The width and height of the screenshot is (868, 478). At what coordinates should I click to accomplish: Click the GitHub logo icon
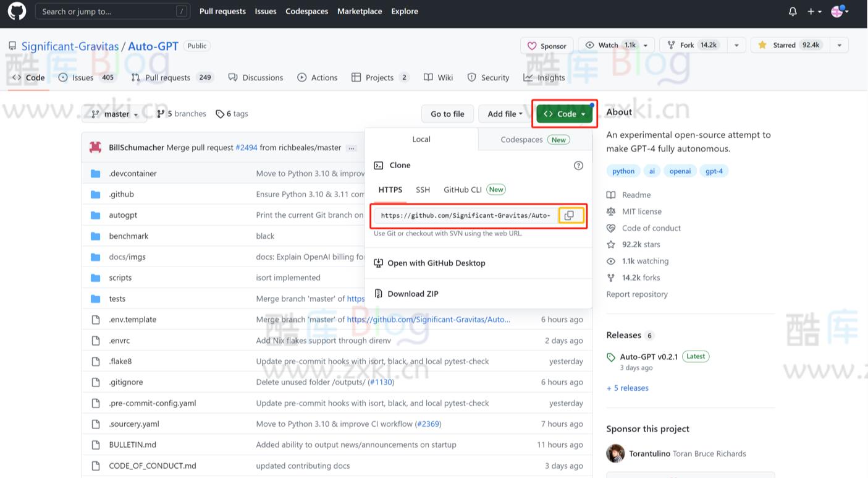point(17,11)
